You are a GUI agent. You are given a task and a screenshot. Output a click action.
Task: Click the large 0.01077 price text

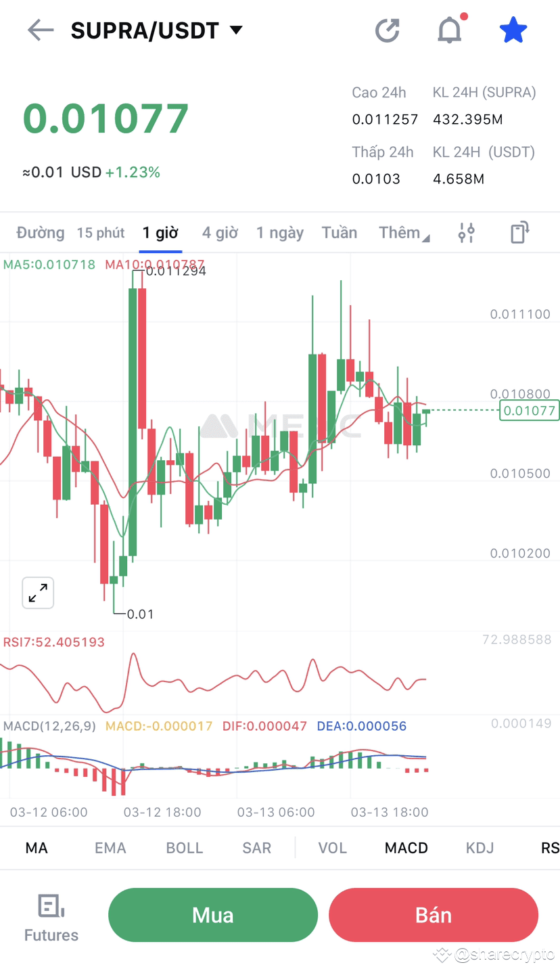[x=106, y=118]
